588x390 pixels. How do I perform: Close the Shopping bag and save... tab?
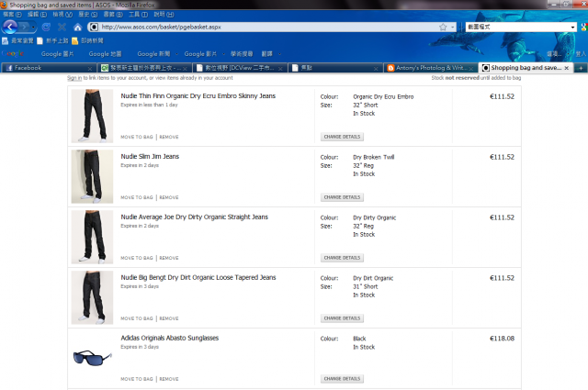(566, 68)
